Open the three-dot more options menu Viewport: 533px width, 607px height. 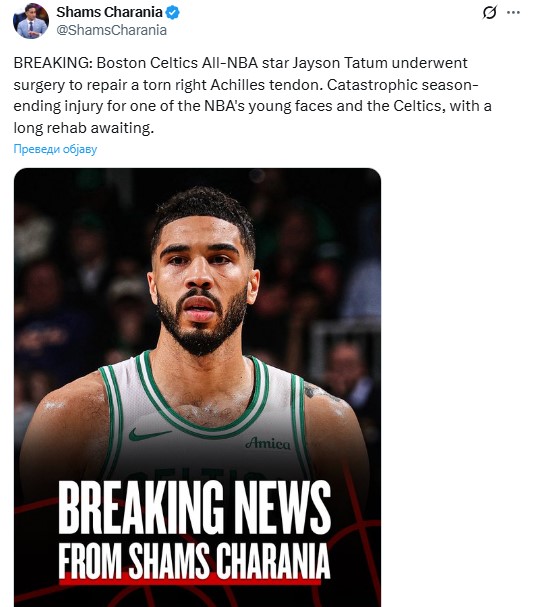(x=513, y=13)
